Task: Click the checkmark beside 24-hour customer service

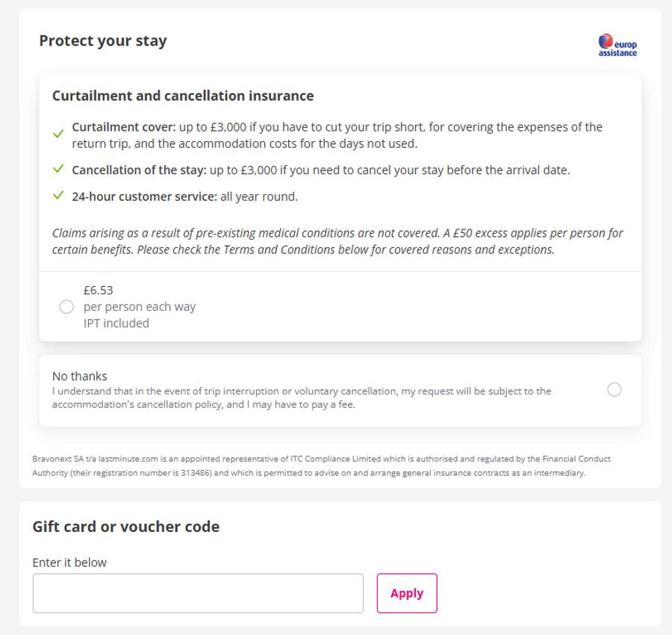Action: pyautogui.click(x=58, y=196)
